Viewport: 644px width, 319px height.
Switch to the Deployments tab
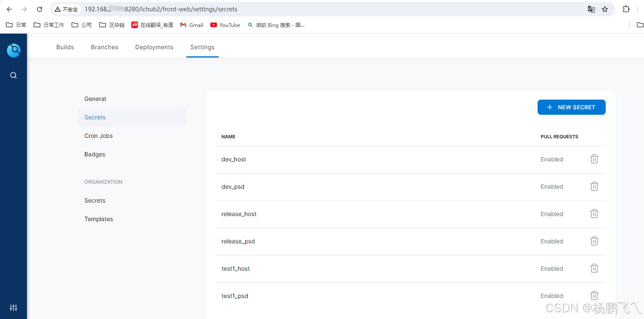pyautogui.click(x=154, y=47)
